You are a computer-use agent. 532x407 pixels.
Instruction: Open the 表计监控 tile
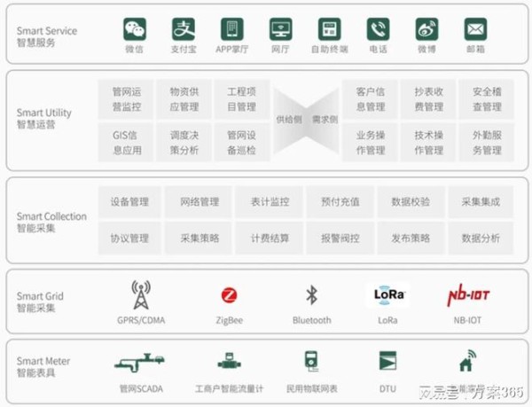(270, 202)
